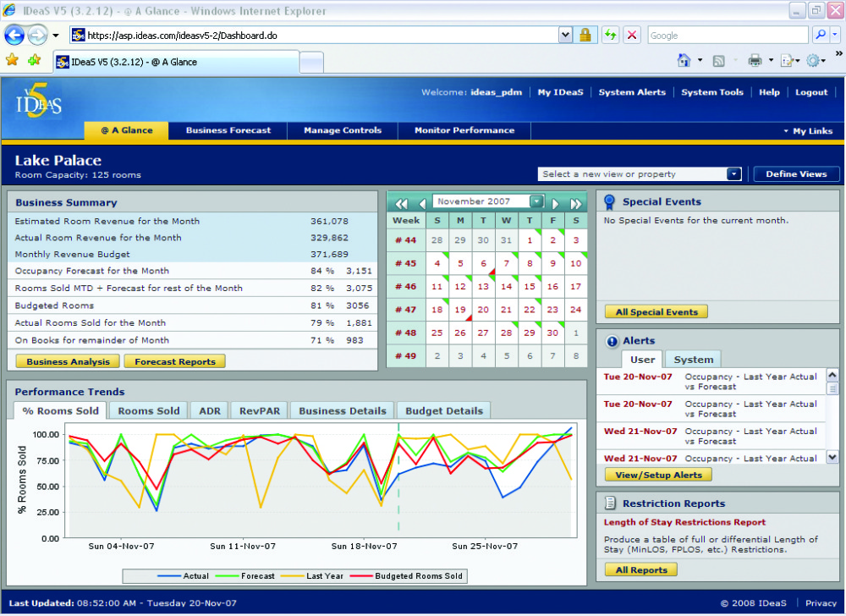Click the search magnifier icon
The width and height of the screenshot is (846, 616).
pos(821,35)
